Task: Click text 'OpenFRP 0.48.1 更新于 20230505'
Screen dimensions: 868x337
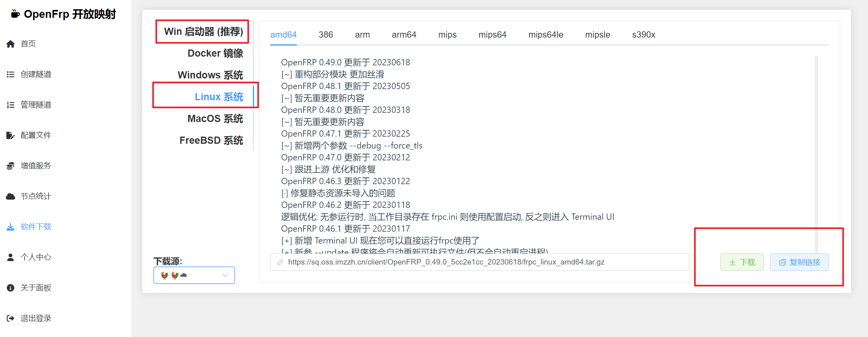Action: click(x=346, y=86)
